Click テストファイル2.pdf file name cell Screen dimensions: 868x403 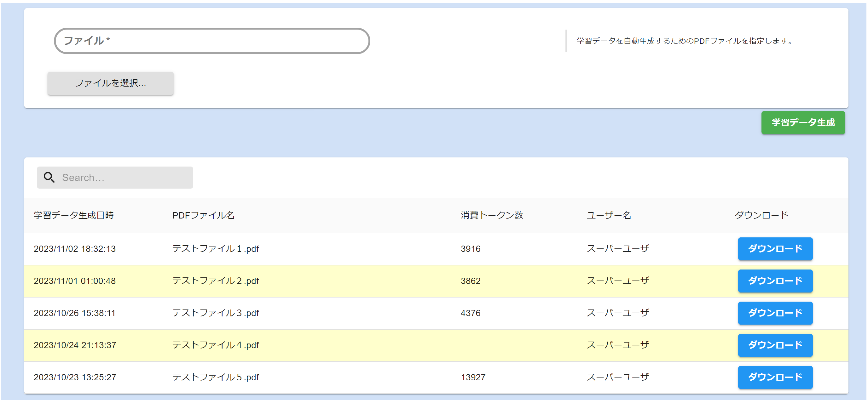(x=215, y=281)
